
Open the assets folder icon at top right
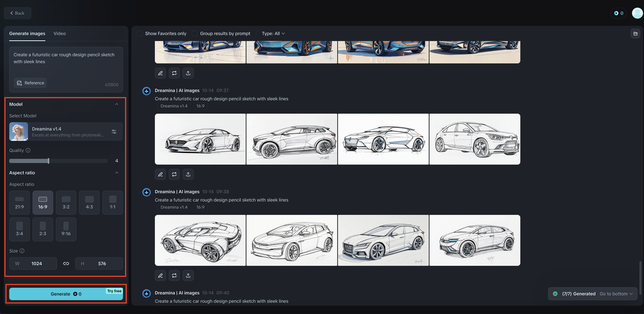635,34
